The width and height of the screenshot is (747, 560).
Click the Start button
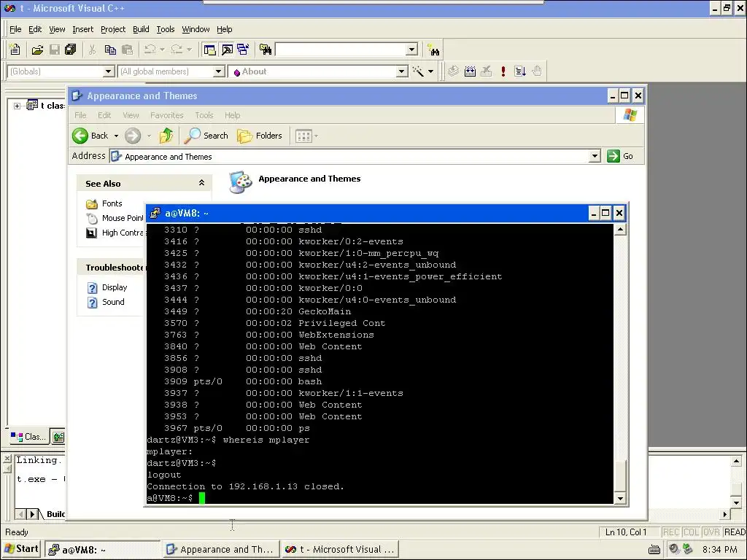(21, 549)
